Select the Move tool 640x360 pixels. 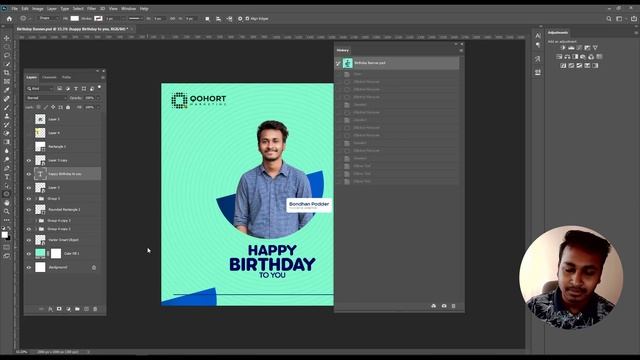pos(7,38)
